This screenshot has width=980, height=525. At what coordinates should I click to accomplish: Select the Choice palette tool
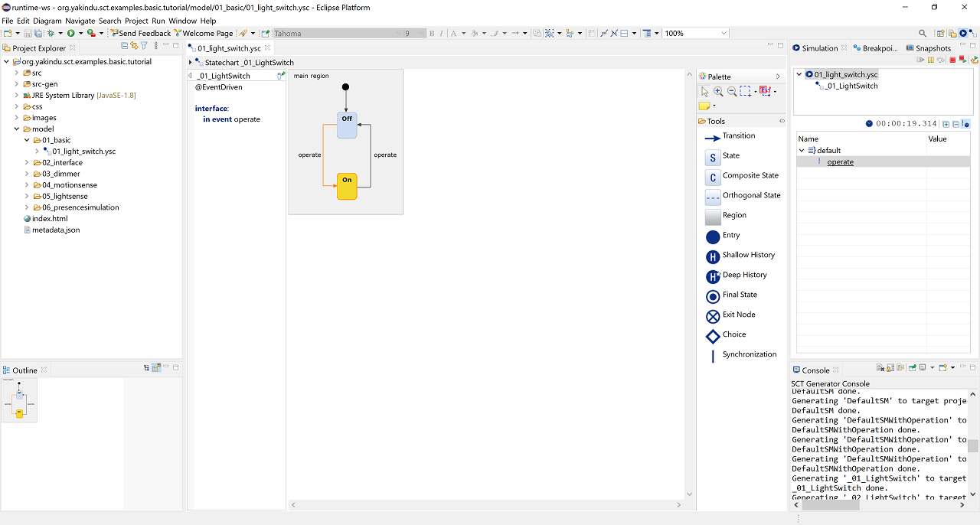(x=725, y=336)
